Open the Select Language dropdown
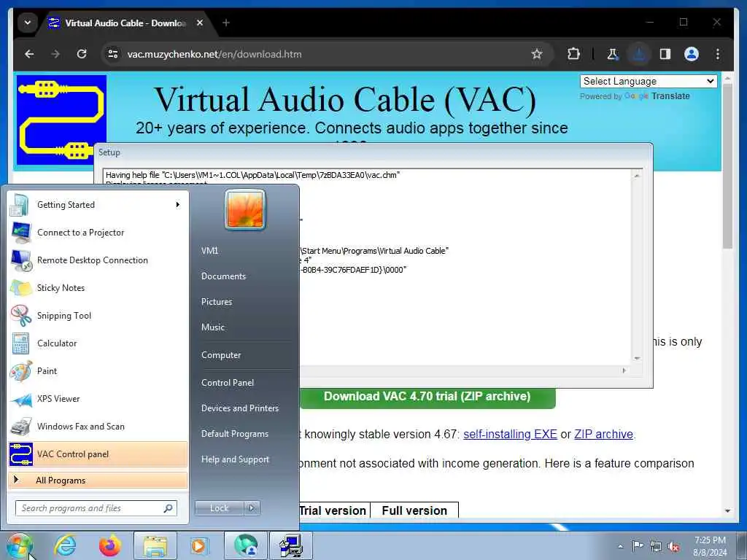Screen dimensions: 747x560 [x=649, y=81]
